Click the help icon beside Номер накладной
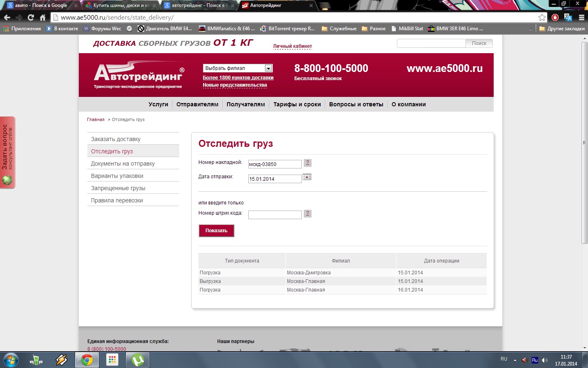 click(x=307, y=163)
